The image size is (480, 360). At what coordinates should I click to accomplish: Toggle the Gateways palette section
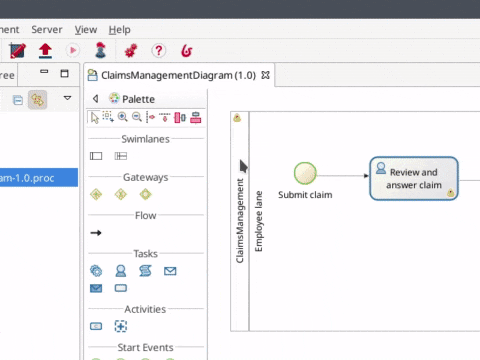(x=146, y=177)
